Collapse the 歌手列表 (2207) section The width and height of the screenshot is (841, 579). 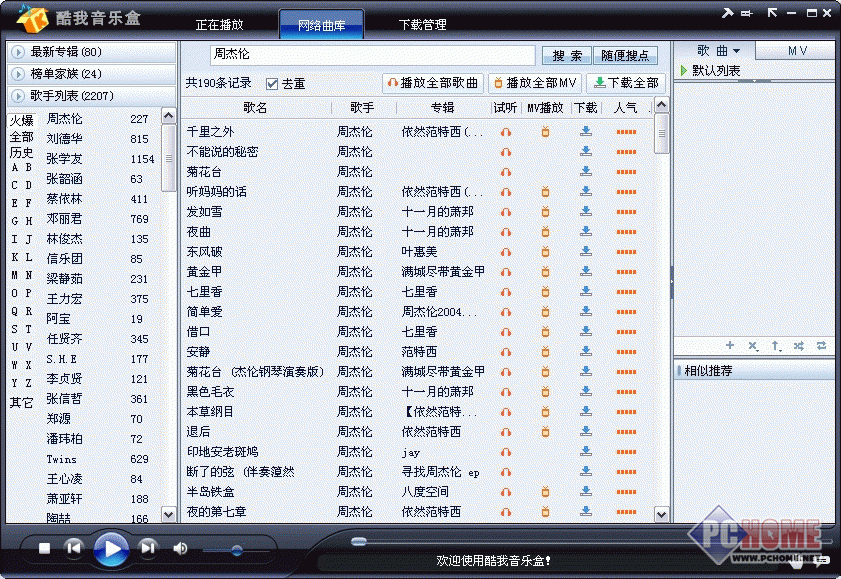(x=91, y=96)
